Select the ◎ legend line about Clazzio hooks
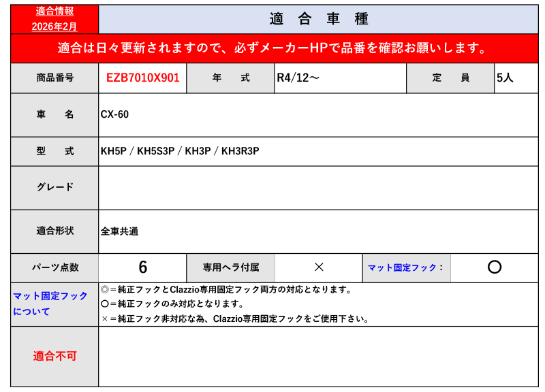This screenshot has height=392, width=545. (x=226, y=289)
